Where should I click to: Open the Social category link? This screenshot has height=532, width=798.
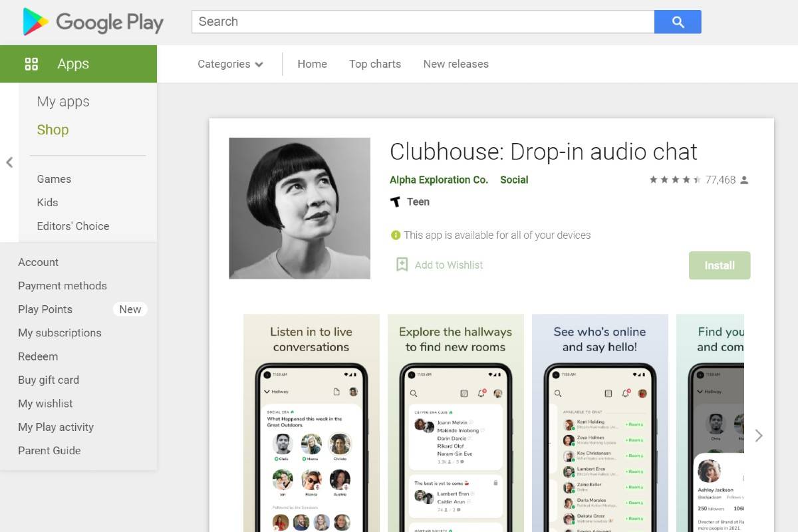514,180
